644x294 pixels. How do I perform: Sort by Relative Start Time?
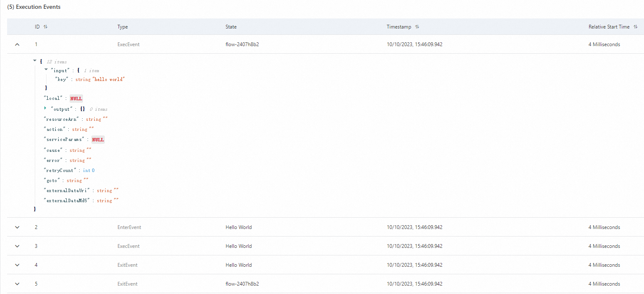[636, 26]
